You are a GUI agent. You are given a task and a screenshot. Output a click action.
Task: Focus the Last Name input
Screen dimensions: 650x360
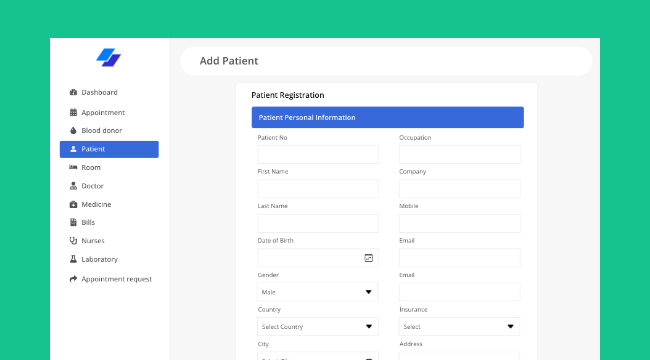(318, 223)
